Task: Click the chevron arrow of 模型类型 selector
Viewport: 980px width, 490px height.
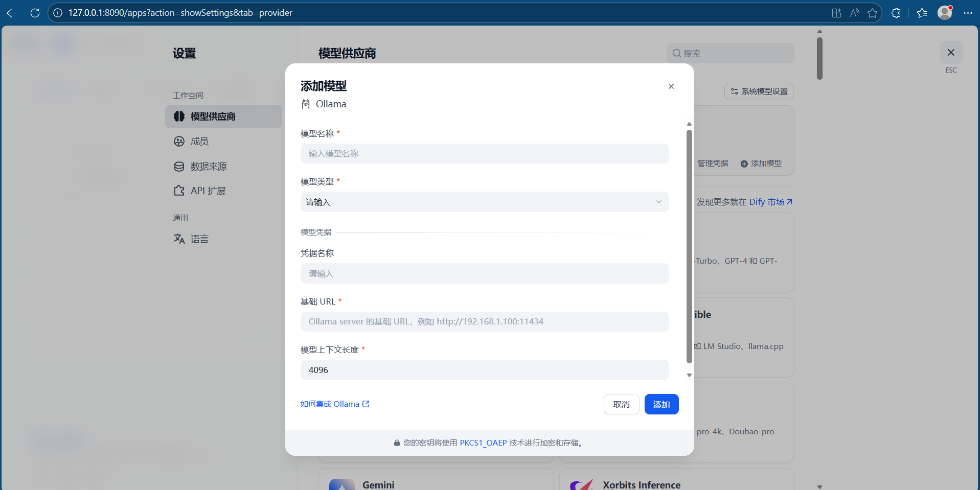Action: tap(659, 202)
